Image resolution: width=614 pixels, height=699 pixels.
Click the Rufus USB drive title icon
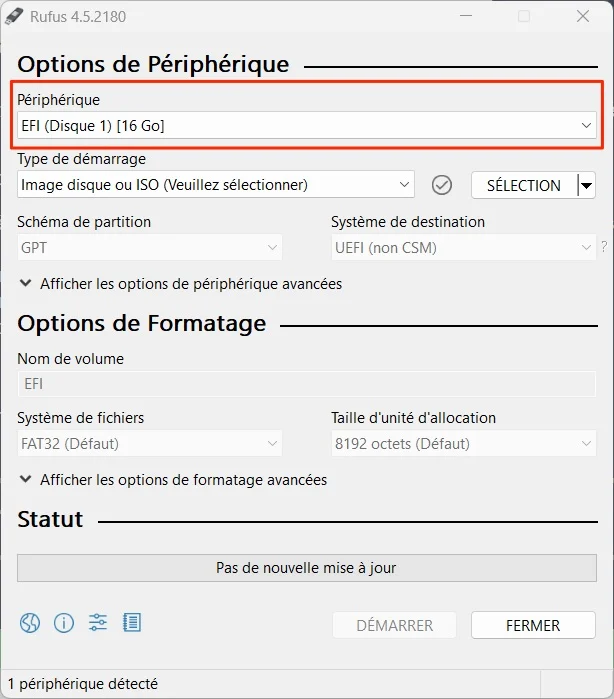(x=14, y=17)
